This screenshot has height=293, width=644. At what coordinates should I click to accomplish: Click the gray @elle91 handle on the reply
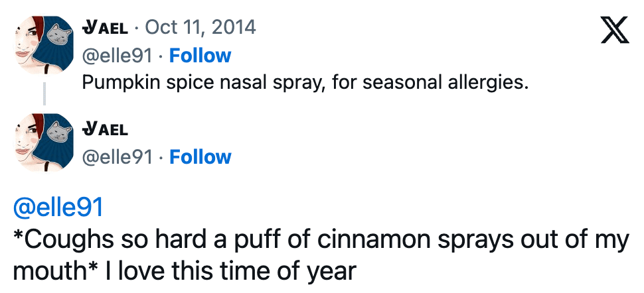click(116, 157)
